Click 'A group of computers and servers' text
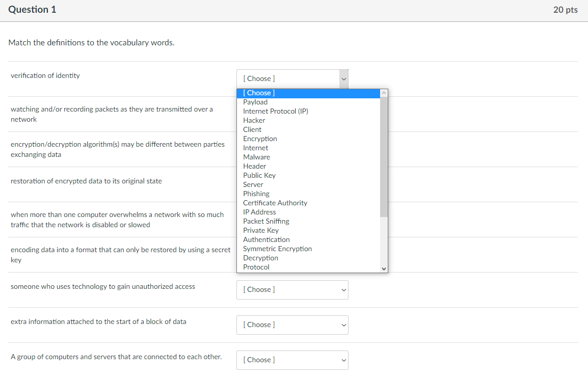Image resolution: width=588 pixels, height=377 pixels. 116,357
